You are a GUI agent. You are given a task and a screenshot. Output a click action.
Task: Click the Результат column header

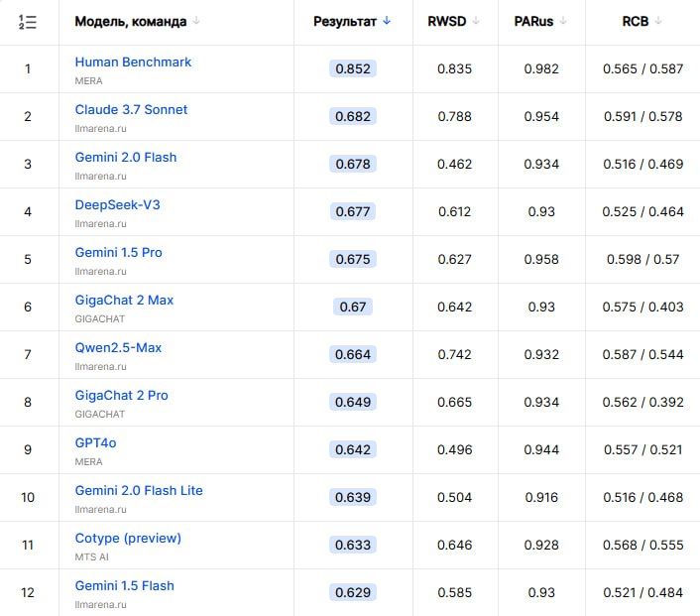[345, 22]
